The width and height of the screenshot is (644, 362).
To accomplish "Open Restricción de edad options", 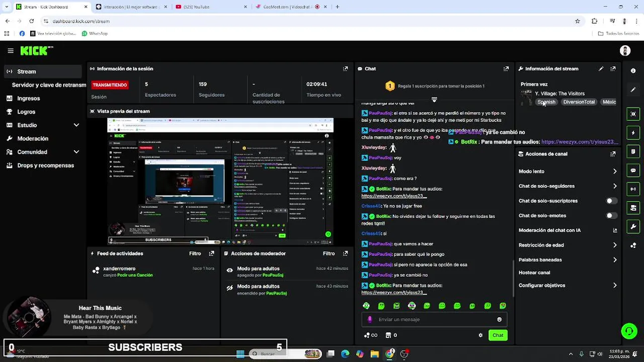I will [x=568, y=245].
